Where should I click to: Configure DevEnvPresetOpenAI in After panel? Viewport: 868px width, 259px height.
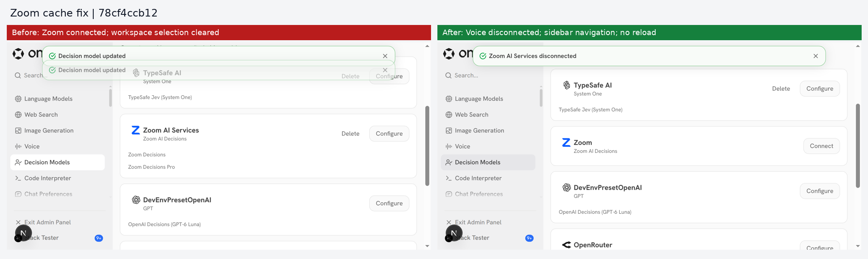click(x=820, y=191)
